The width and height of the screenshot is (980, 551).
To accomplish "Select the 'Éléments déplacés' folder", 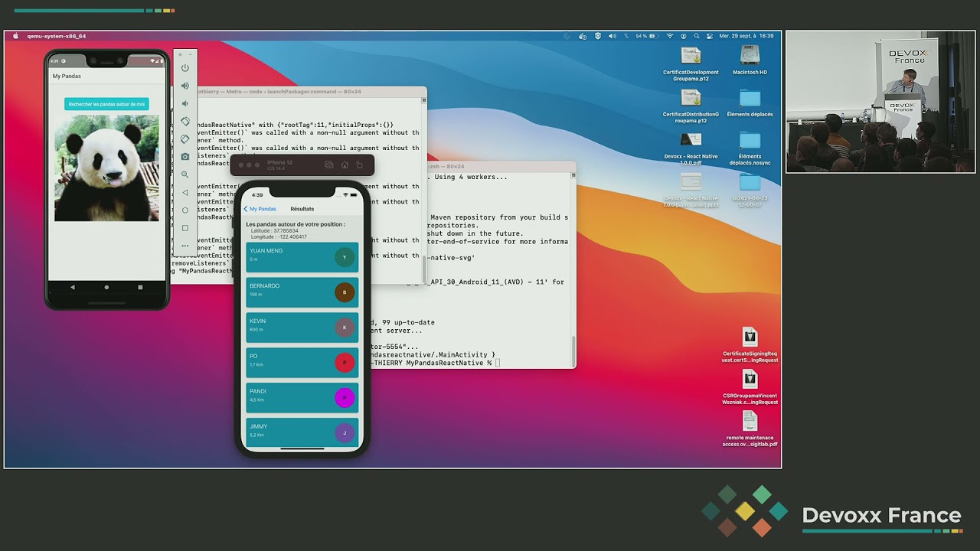I will click(750, 103).
